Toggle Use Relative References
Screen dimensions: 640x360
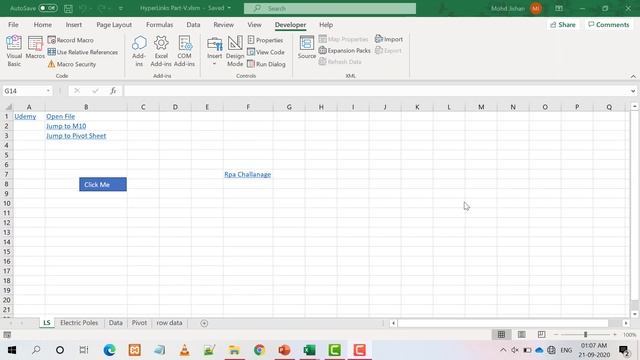click(x=82, y=52)
